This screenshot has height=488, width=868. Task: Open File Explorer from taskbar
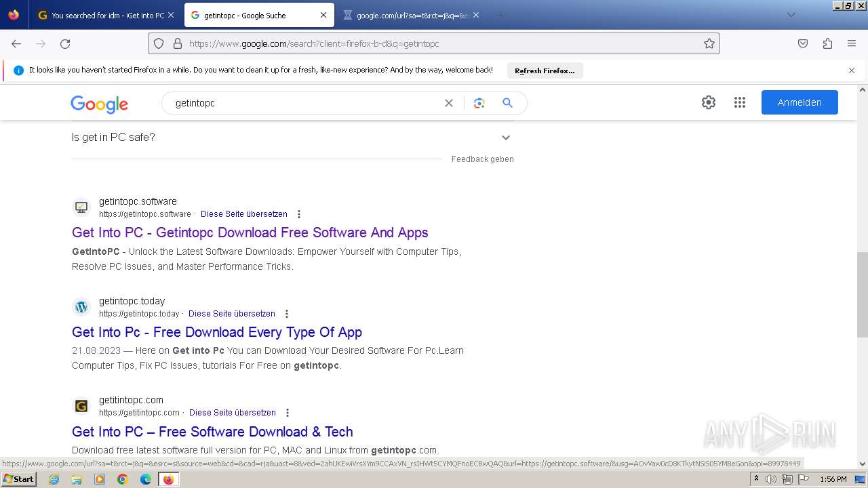[77, 479]
